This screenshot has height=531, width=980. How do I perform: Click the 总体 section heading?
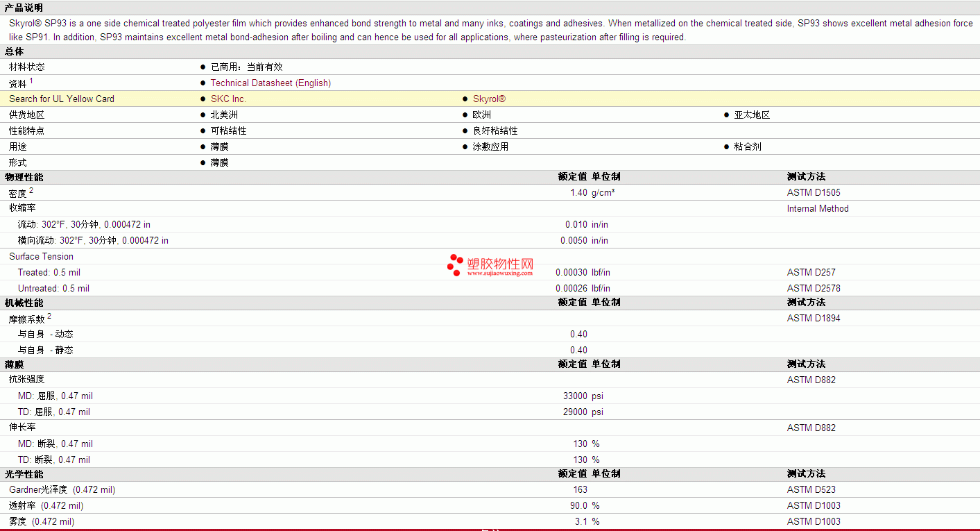coord(14,51)
